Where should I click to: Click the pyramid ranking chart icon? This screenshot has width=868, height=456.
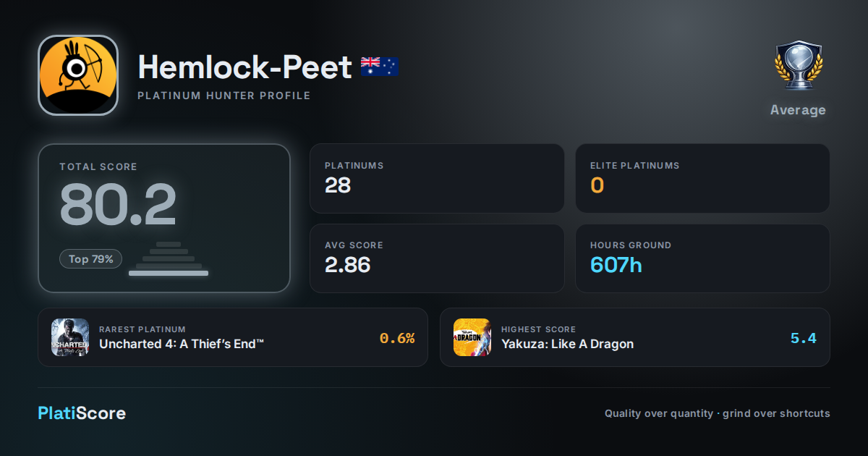pyautogui.click(x=169, y=258)
